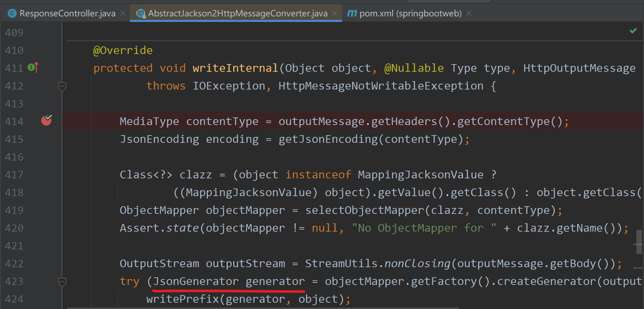
Task: Place the cursor on the nonClosing method call
Action: coord(417,264)
